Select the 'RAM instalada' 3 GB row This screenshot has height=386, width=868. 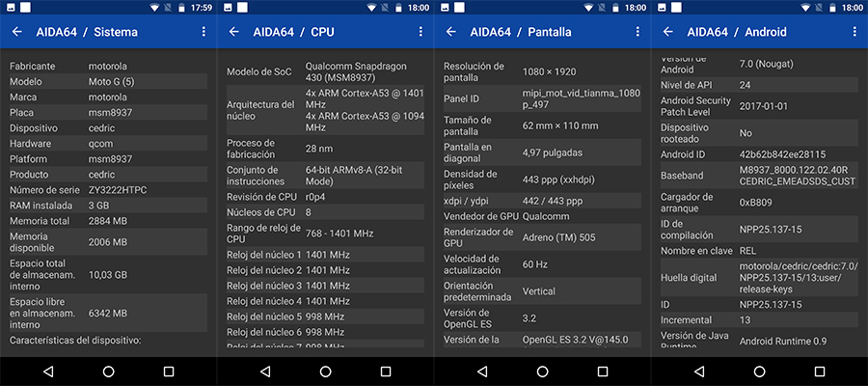tap(108, 206)
